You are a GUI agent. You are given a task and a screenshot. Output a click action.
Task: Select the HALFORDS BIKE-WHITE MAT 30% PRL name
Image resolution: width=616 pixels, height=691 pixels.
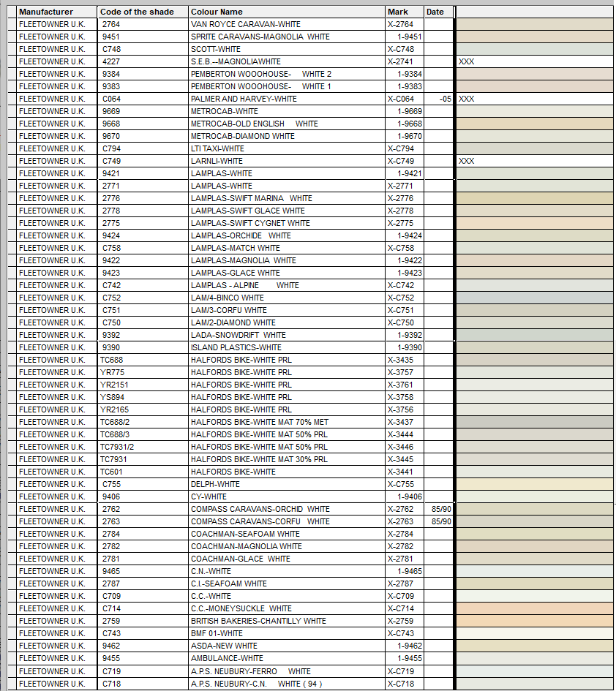coord(259,459)
